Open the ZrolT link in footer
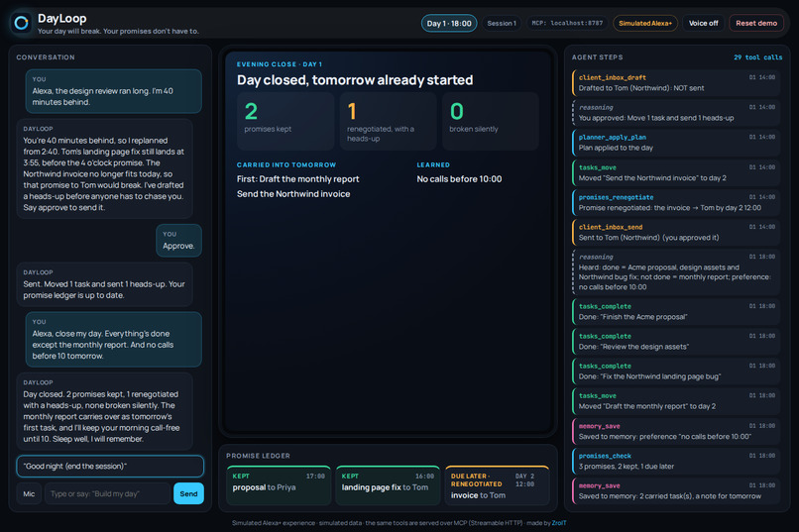 tap(559, 523)
